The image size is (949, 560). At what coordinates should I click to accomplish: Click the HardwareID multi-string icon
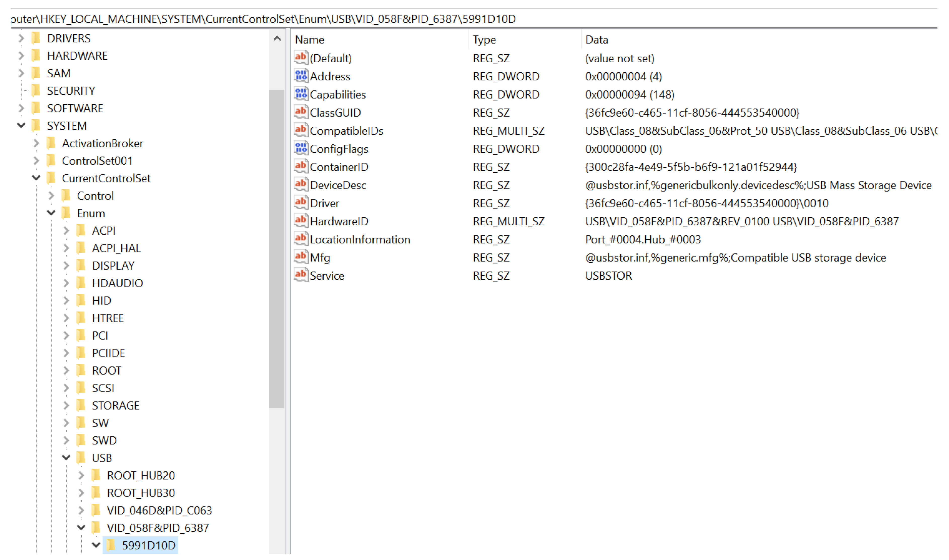click(x=301, y=221)
